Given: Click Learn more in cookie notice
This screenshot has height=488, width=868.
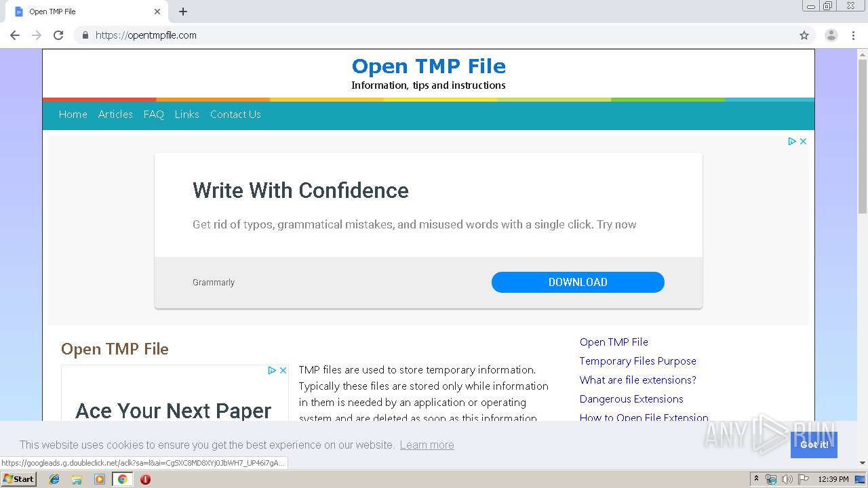Looking at the screenshot, I should [x=427, y=445].
